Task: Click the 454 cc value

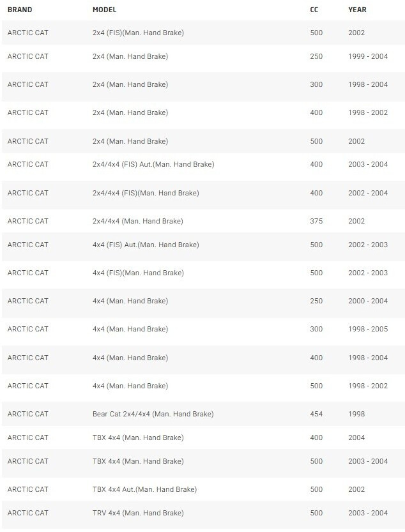Action: [316, 414]
